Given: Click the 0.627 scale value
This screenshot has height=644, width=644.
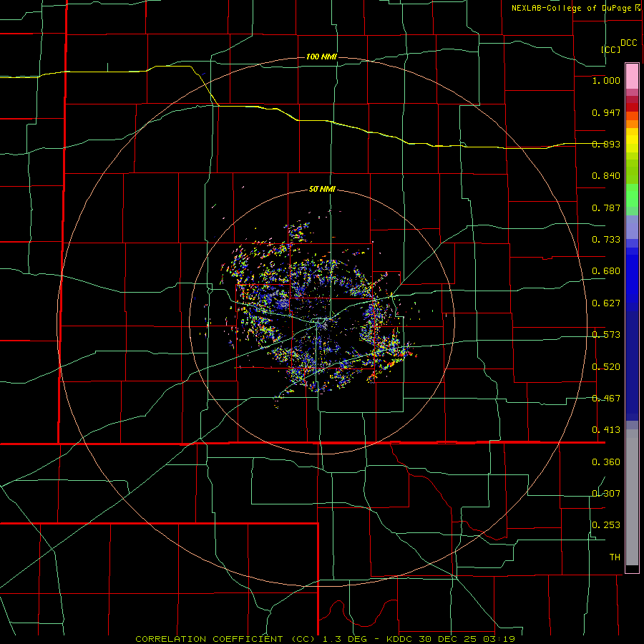Looking at the screenshot, I should click(606, 303).
